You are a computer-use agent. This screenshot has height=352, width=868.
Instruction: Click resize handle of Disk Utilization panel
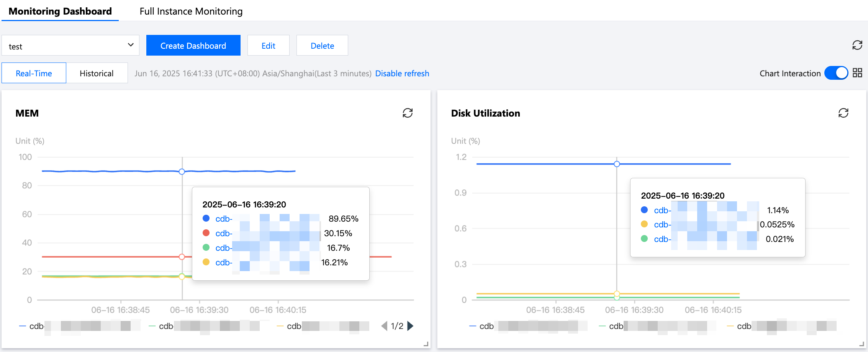(861, 344)
